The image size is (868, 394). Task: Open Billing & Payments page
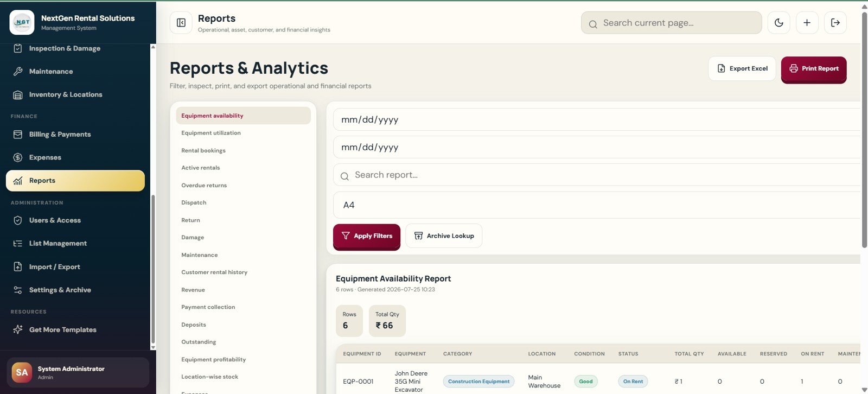pyautogui.click(x=75, y=134)
